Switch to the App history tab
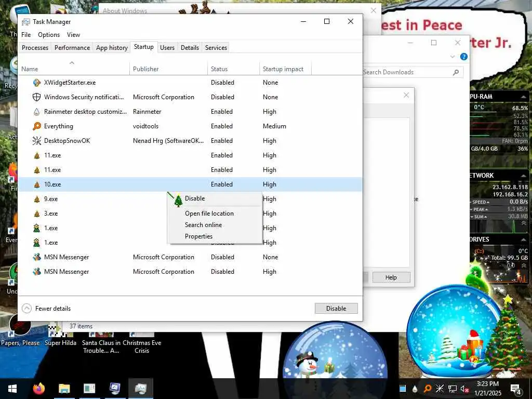 point(112,47)
